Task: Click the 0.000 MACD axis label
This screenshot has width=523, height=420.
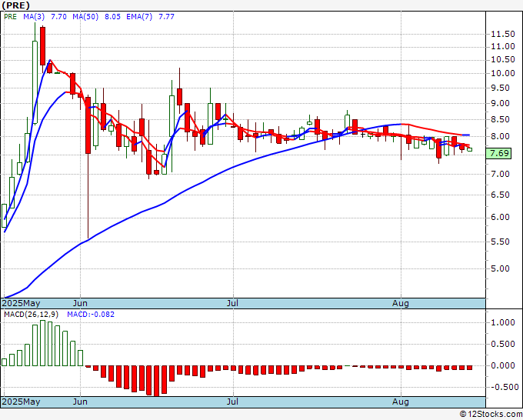Action: 503,365
